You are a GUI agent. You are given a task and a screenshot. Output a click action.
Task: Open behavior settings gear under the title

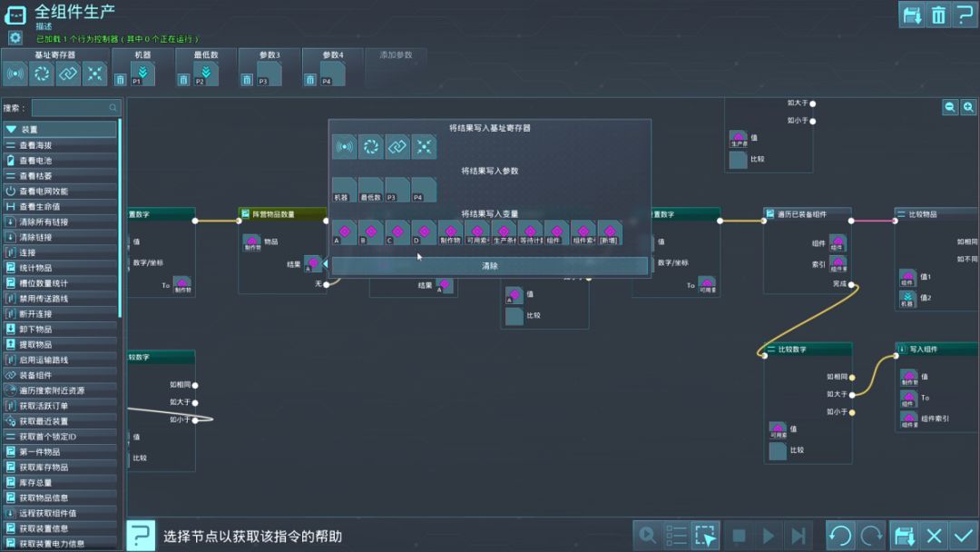[15, 38]
